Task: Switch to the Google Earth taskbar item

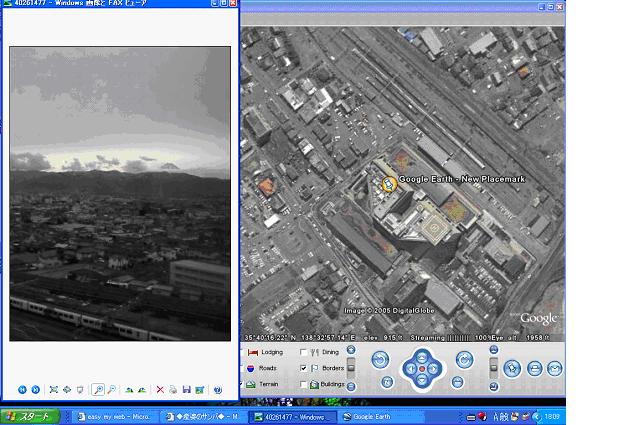Action: click(x=374, y=416)
